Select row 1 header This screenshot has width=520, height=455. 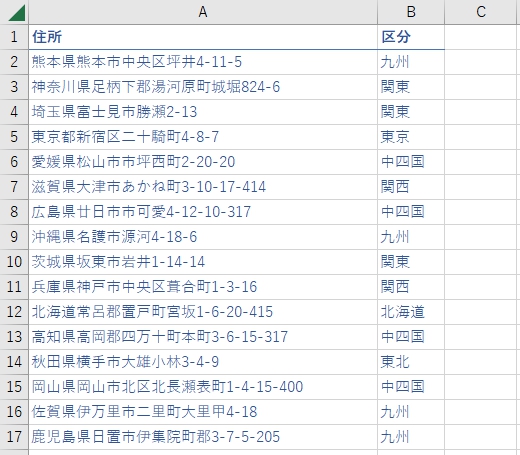(x=14, y=37)
